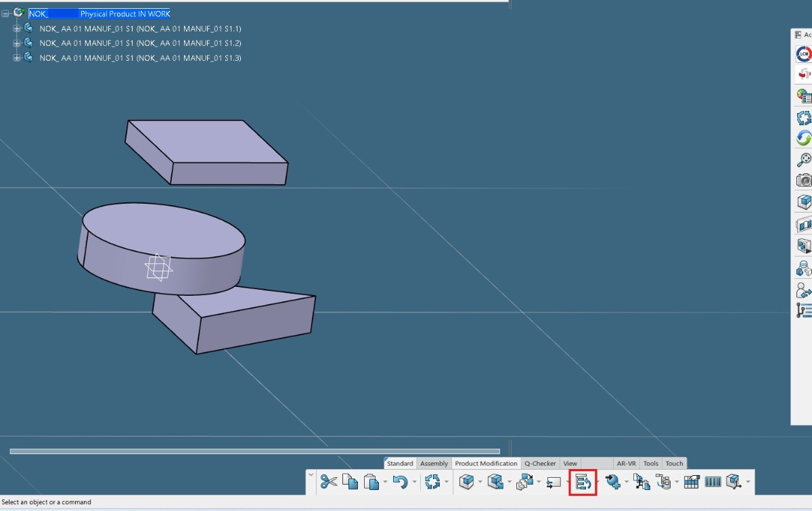Click the green update arrow icon
The width and height of the screenshot is (812, 511).
tap(804, 138)
